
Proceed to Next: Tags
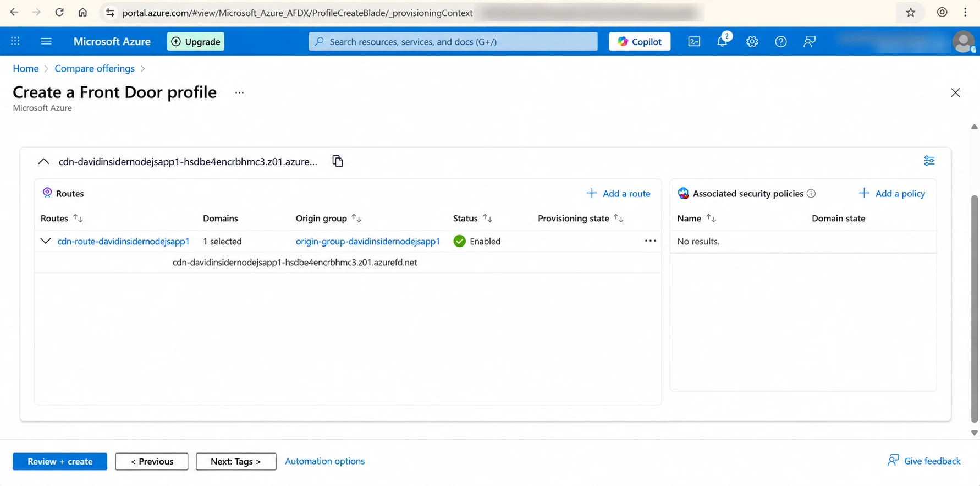click(236, 461)
